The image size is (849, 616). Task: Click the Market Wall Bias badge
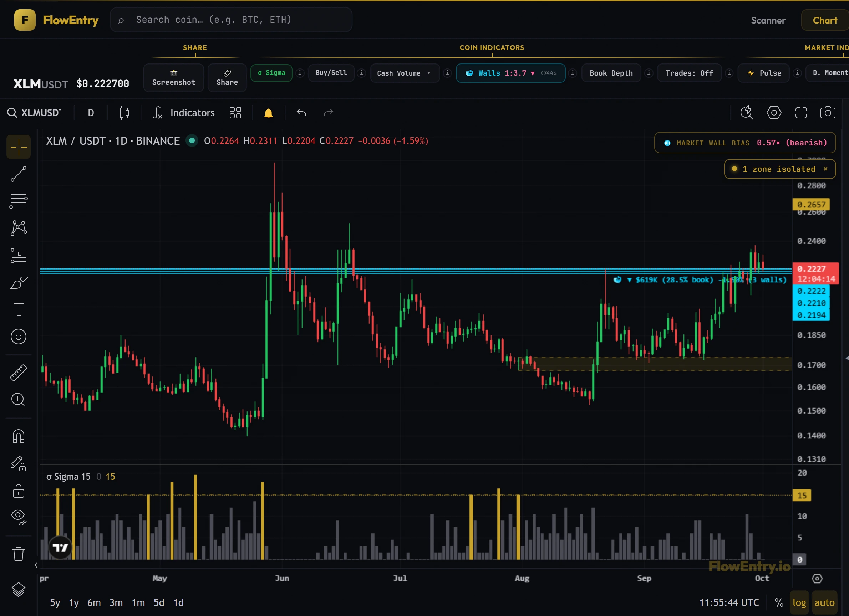point(745,143)
